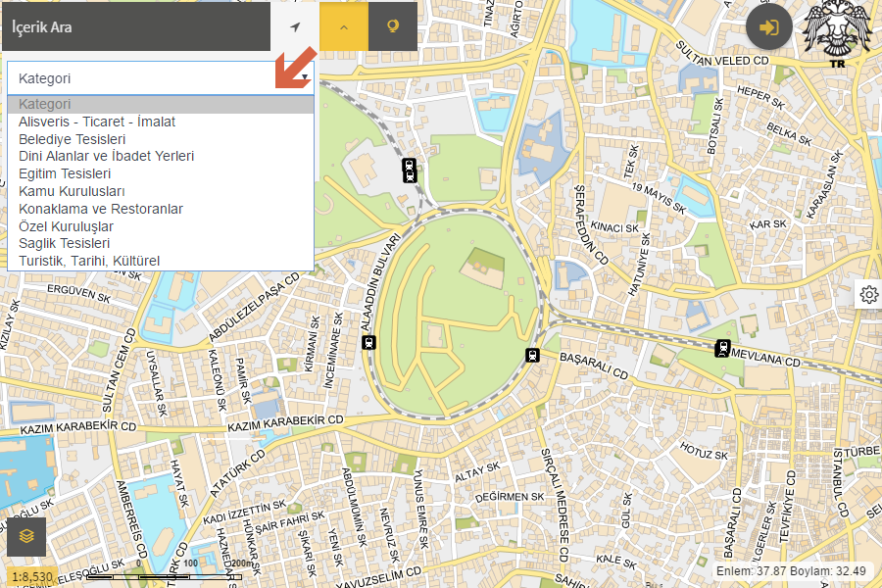
Task: Click the tram stop icon near Başaralı CD
Action: click(533, 355)
